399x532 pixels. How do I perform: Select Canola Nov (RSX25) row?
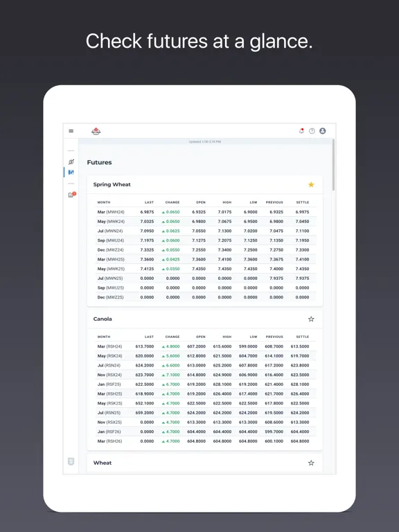coord(205,423)
